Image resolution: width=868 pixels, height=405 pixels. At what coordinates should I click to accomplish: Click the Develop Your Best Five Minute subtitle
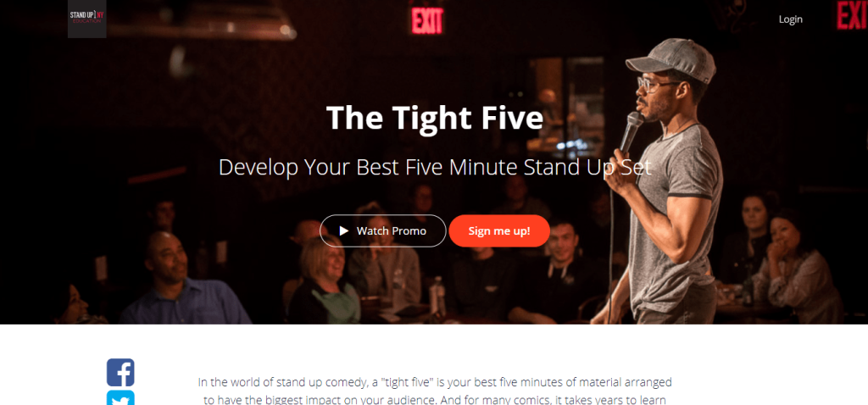(x=435, y=167)
